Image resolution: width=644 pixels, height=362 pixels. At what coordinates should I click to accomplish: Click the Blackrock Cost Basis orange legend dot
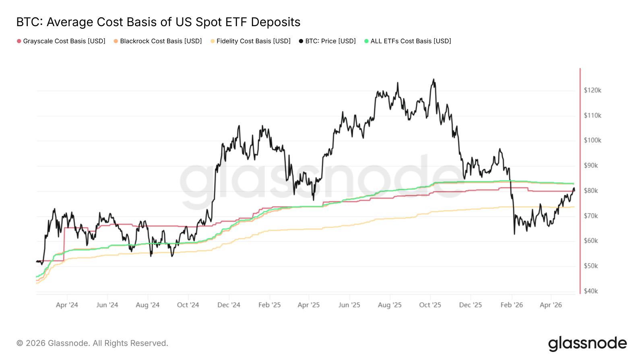click(x=116, y=41)
